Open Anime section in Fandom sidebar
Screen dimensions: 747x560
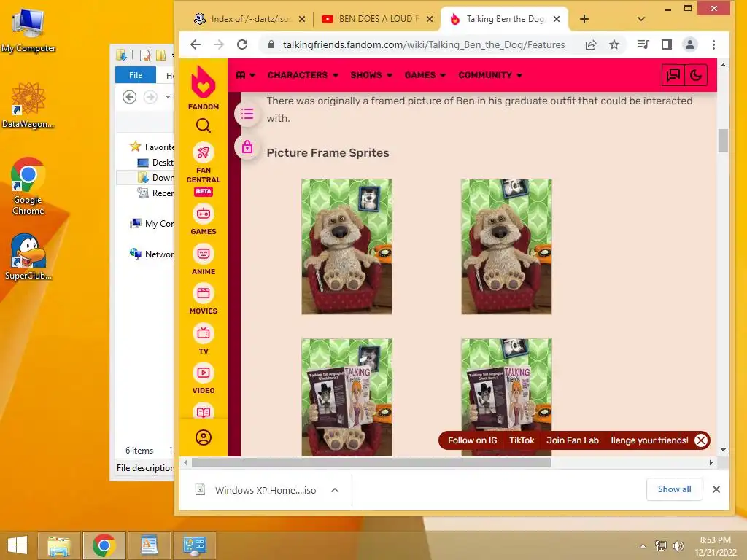(x=204, y=260)
